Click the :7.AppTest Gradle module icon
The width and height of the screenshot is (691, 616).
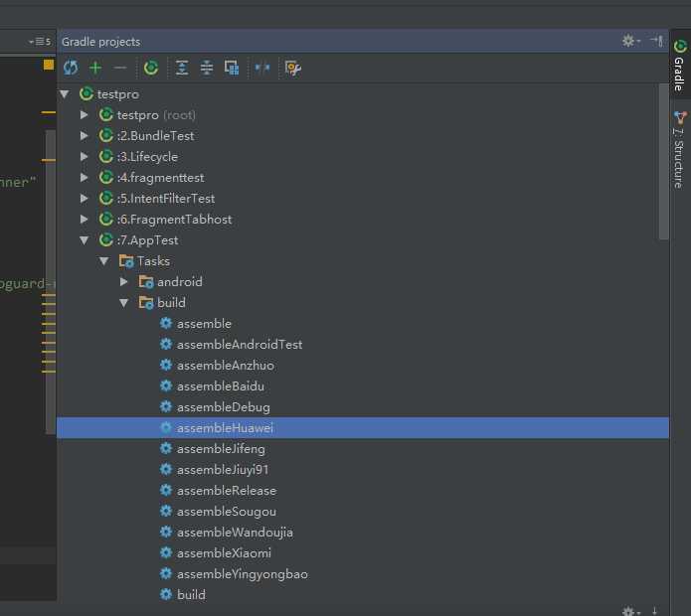(105, 240)
